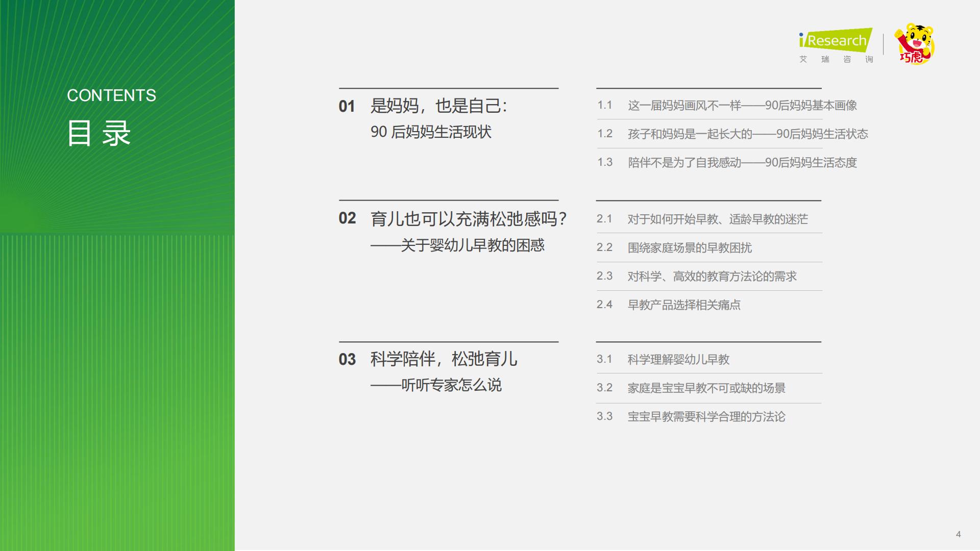Click the iResearch logo
Screen dimensions: 980x551
click(x=836, y=40)
